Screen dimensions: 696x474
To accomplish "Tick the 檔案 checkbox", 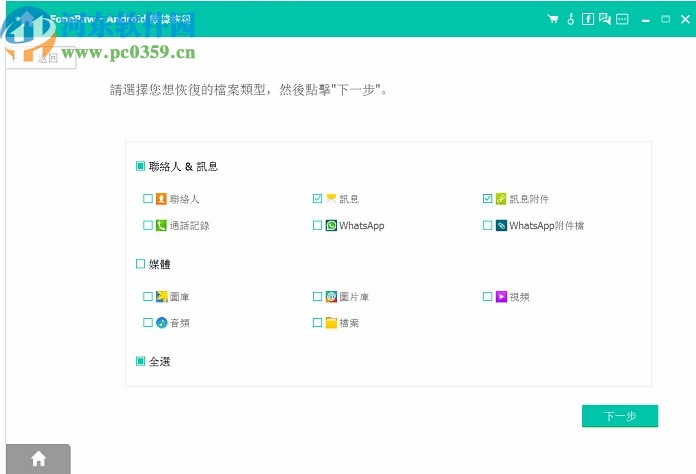I will (x=317, y=323).
